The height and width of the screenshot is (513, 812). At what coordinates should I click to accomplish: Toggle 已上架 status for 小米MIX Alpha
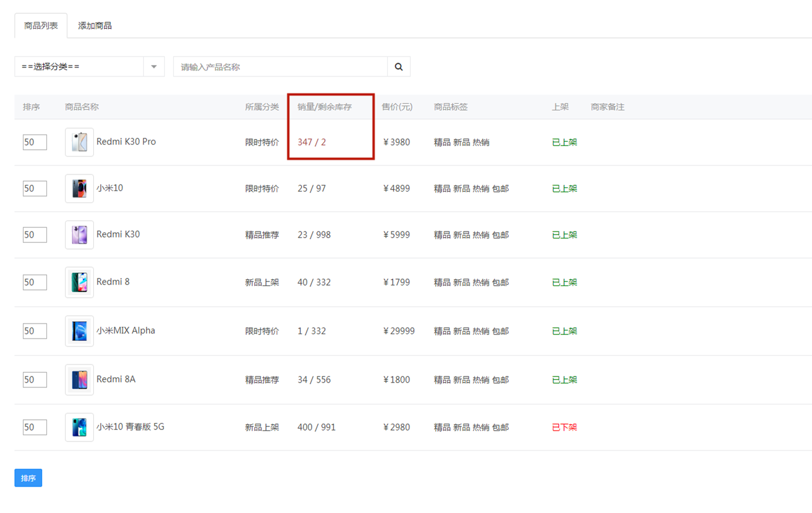click(564, 331)
